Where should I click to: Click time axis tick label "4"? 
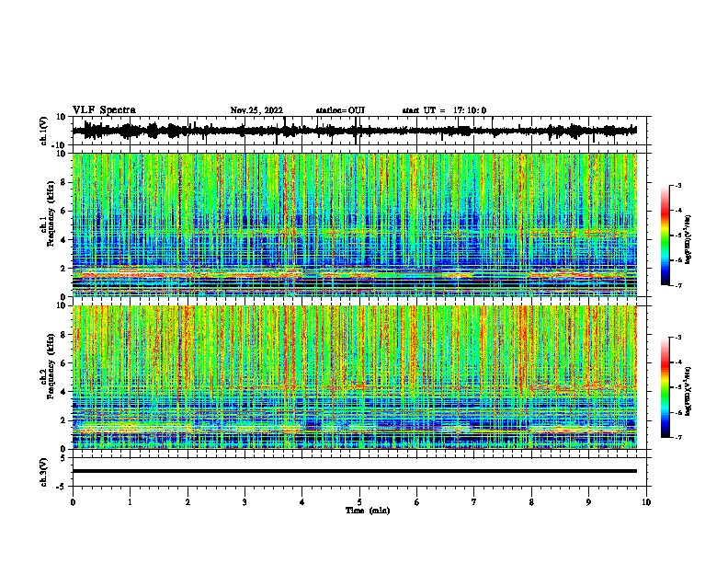pos(302,502)
